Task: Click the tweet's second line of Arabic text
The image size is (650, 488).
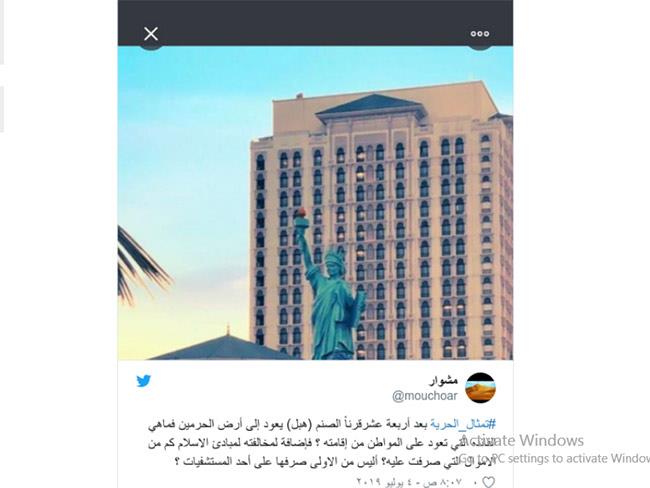Action: point(322,443)
